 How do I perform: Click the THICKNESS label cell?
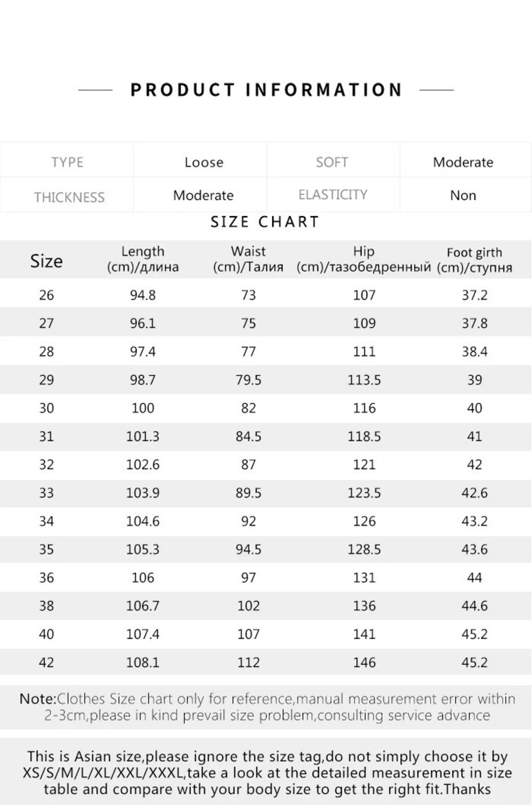coord(69,197)
